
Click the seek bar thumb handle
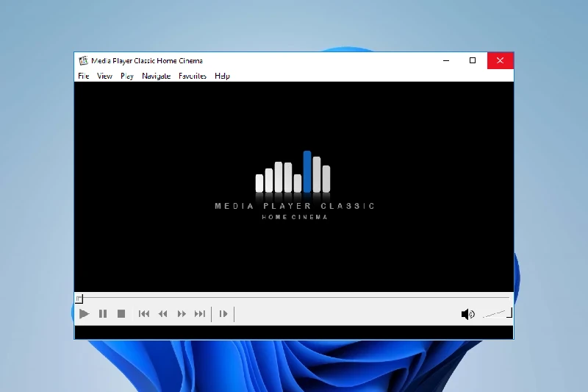click(x=79, y=299)
